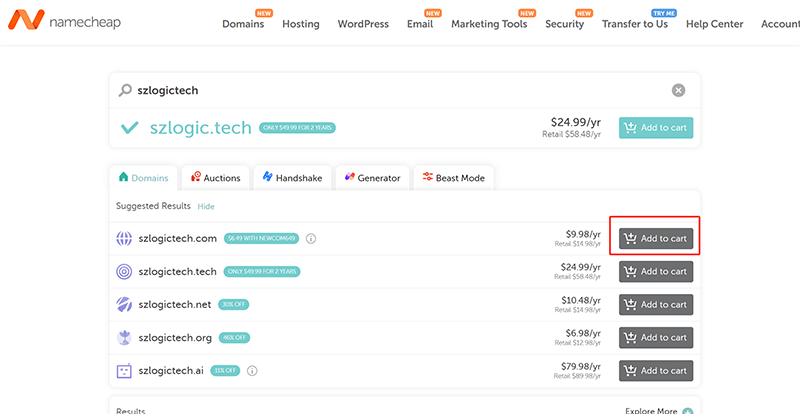Click the target icon for szlogictech.tech

click(x=124, y=272)
